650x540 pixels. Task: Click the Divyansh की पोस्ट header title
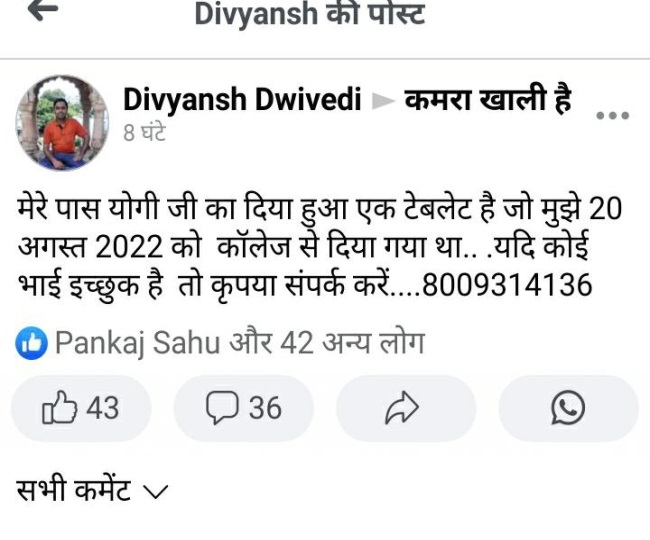click(x=310, y=14)
